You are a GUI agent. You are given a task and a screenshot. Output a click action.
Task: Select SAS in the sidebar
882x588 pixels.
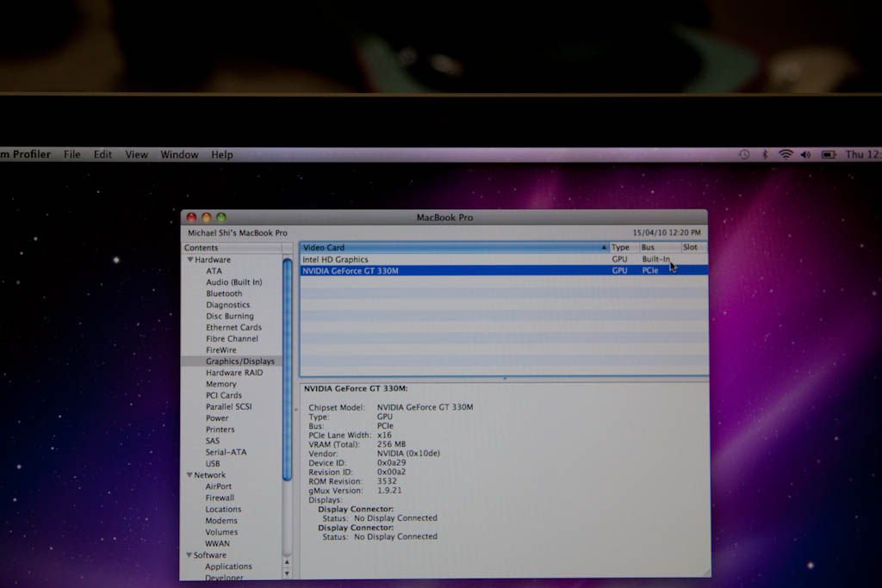[x=212, y=441]
